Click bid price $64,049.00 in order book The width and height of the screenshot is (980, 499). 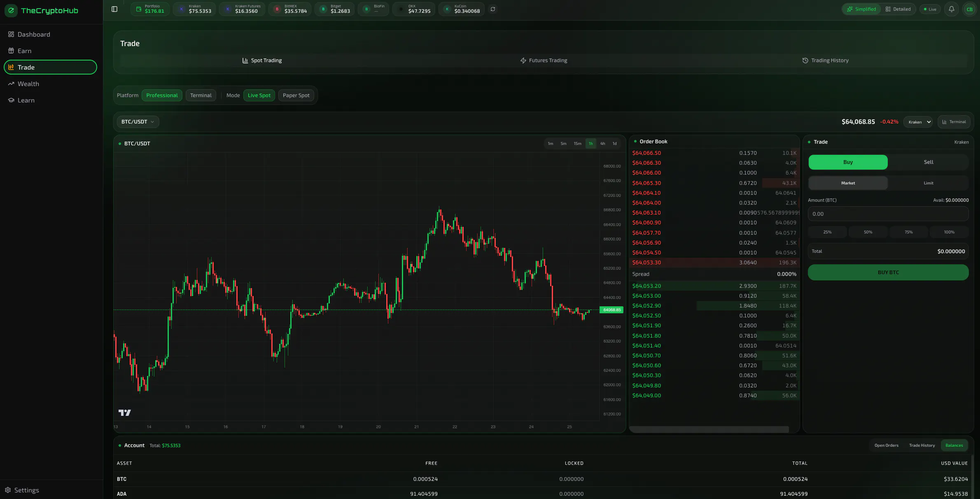[x=646, y=396]
